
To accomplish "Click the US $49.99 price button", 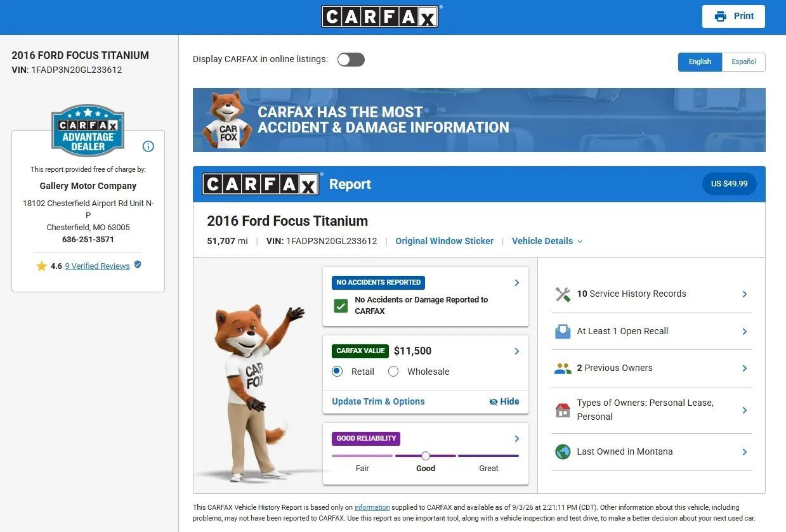I will [x=729, y=184].
